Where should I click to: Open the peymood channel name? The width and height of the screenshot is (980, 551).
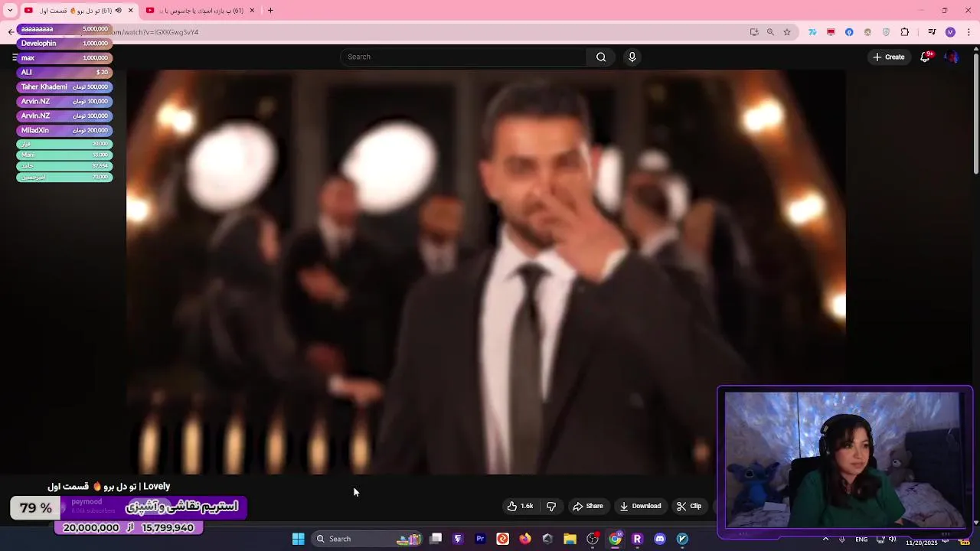[x=87, y=502]
